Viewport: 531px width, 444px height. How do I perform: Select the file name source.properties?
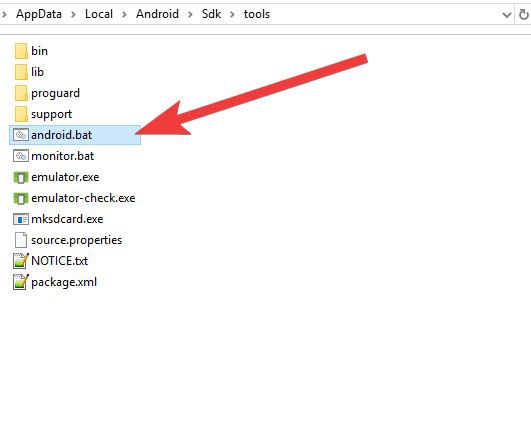(77, 240)
